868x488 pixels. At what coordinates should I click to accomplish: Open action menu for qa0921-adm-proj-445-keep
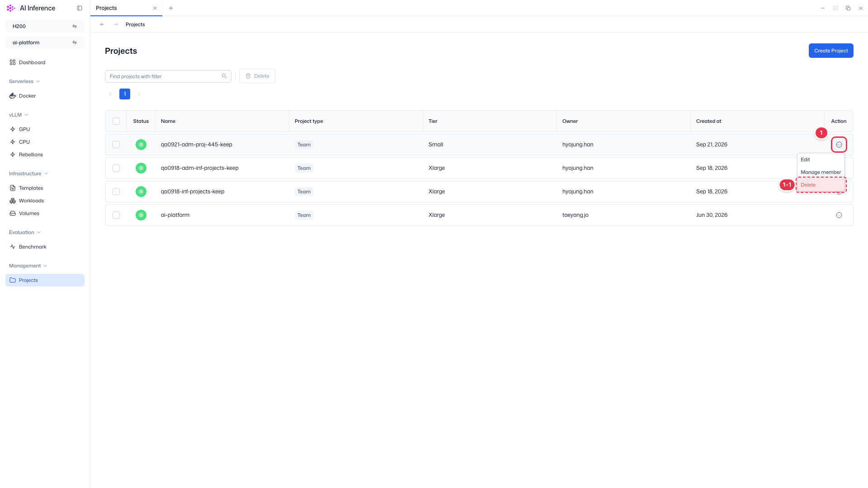pos(839,145)
